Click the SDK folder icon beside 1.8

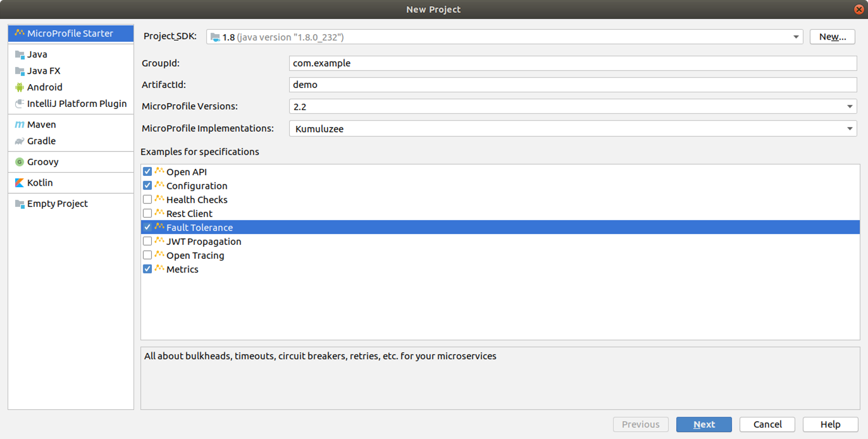pos(215,37)
